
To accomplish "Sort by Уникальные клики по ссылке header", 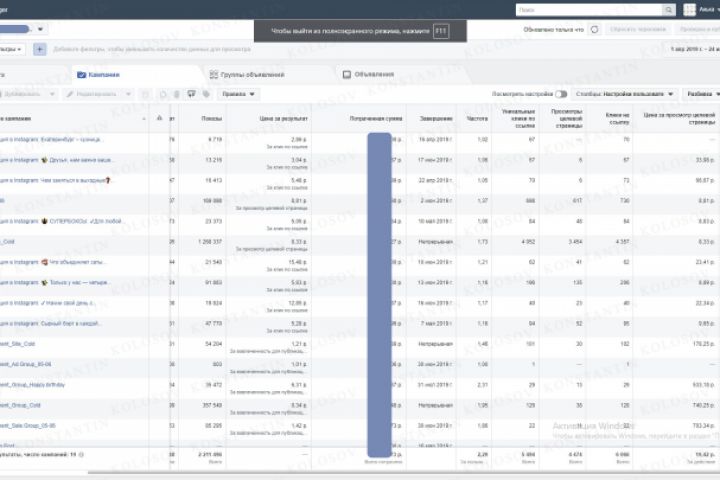I will point(515,119).
